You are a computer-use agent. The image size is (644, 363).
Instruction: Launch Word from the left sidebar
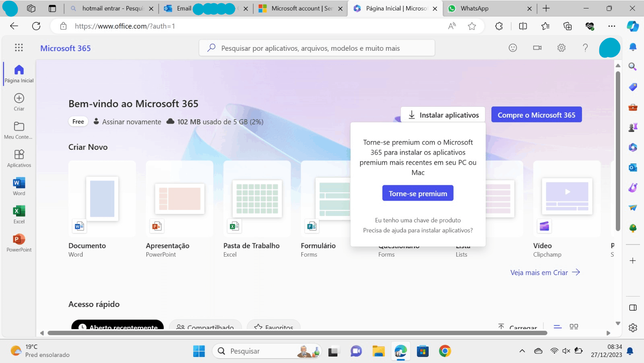click(x=19, y=187)
